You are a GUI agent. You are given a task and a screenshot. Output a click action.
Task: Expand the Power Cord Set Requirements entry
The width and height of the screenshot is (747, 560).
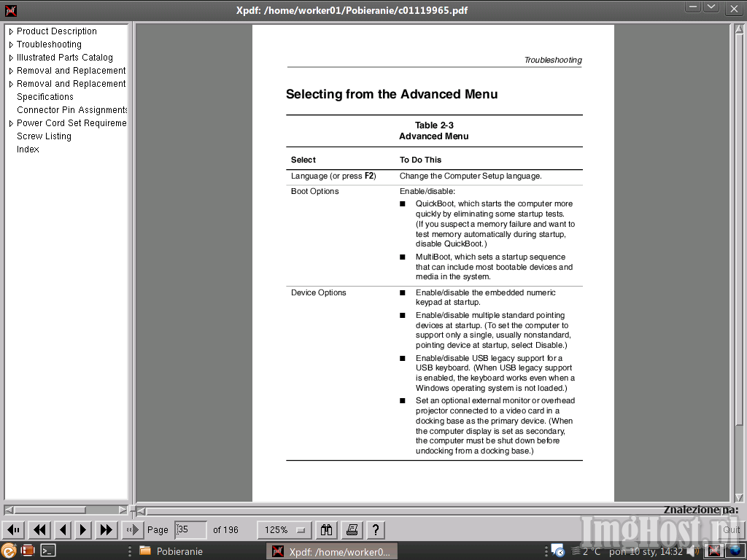click(11, 123)
